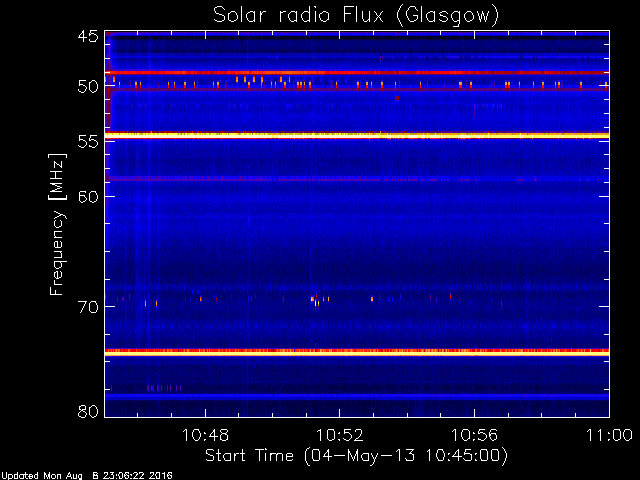The height and width of the screenshot is (480, 640).
Task: Click the 45 MHz frequency axis label
Action: coord(88,36)
